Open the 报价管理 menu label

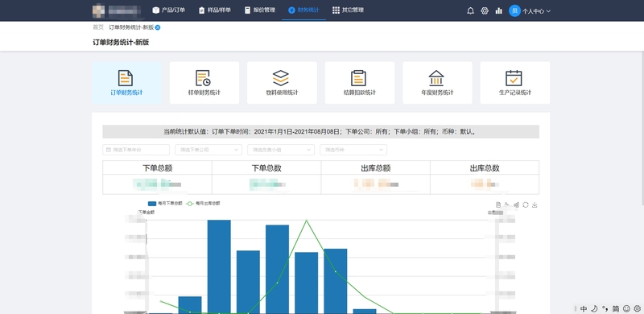(264, 10)
